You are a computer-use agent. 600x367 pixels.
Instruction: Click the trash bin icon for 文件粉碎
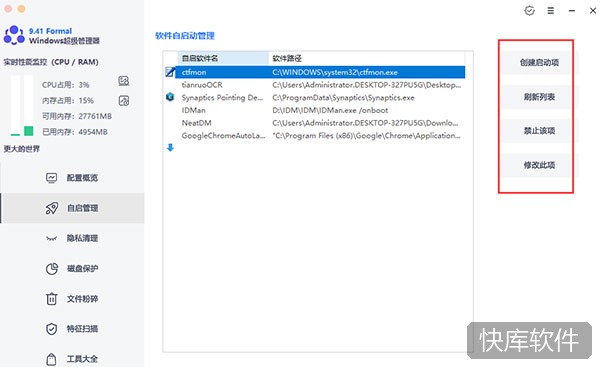[52, 298]
